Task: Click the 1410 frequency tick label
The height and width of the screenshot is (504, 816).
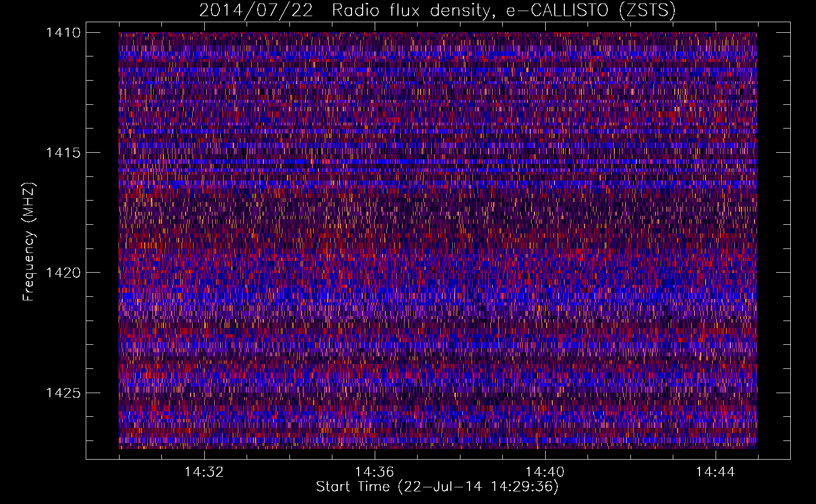Action: tap(63, 33)
